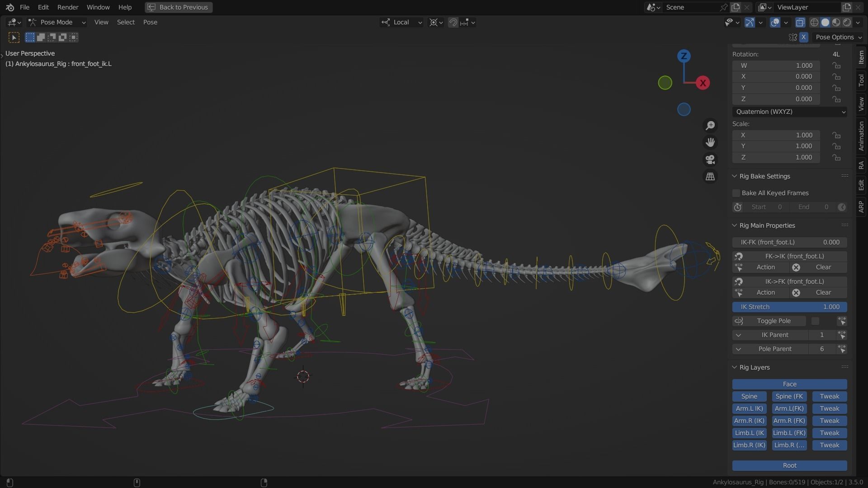
Task: Open Quaternion (WXYZ) rotation mode dropdown
Action: tap(789, 112)
